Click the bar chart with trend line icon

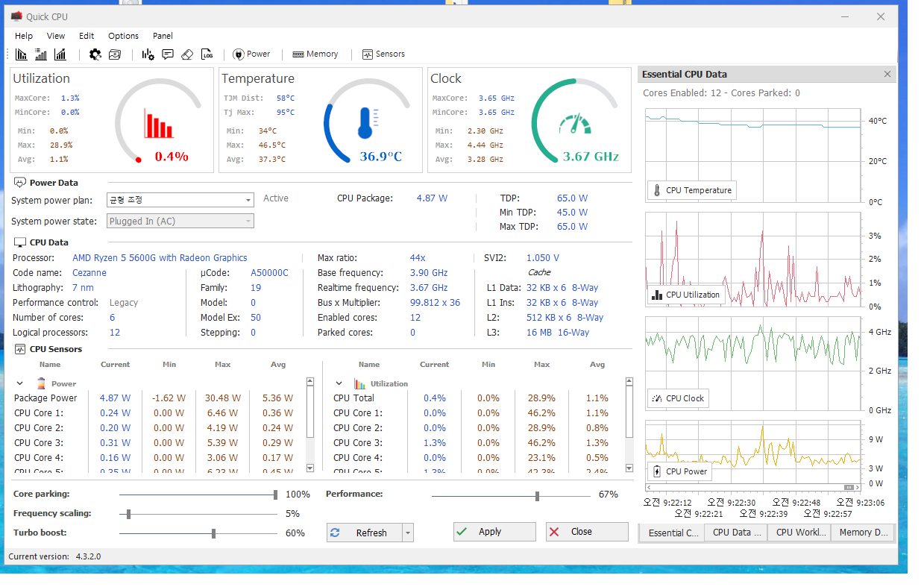60,54
